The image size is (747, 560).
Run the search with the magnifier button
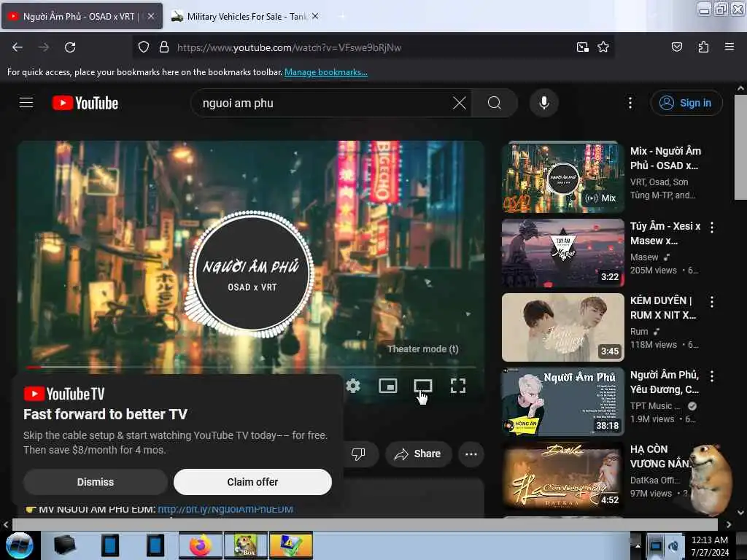point(495,103)
